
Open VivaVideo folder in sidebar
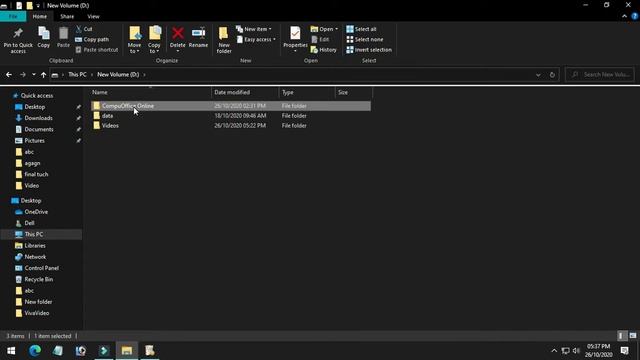click(x=37, y=313)
